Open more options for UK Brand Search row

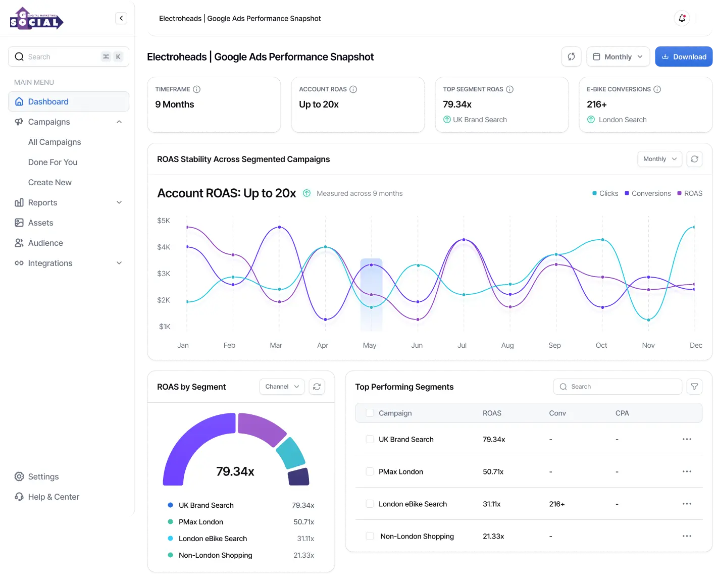pos(687,439)
